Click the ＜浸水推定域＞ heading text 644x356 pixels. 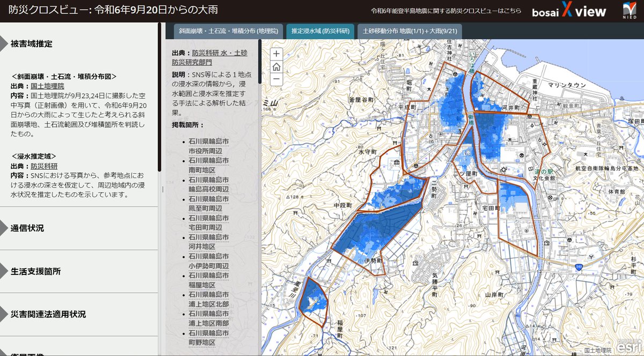[34, 155]
